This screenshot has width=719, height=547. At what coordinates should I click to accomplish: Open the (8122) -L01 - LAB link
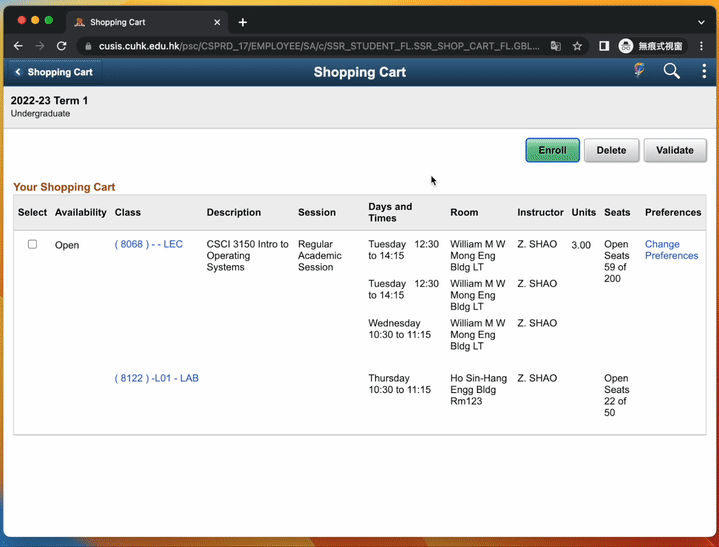point(156,378)
